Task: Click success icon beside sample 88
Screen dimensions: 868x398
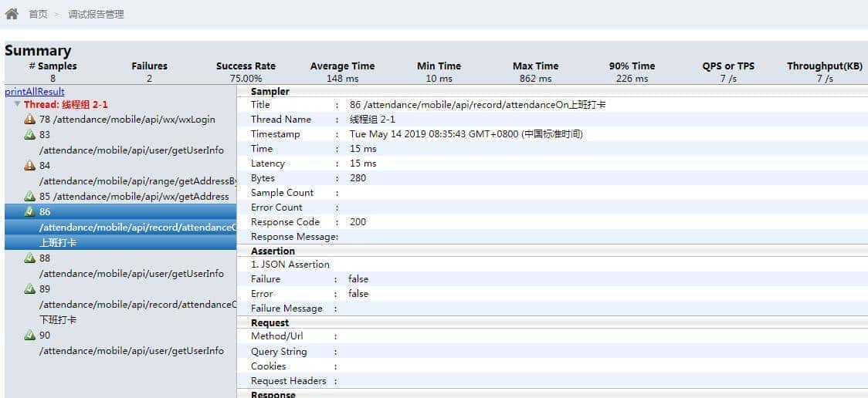Action: click(30, 258)
